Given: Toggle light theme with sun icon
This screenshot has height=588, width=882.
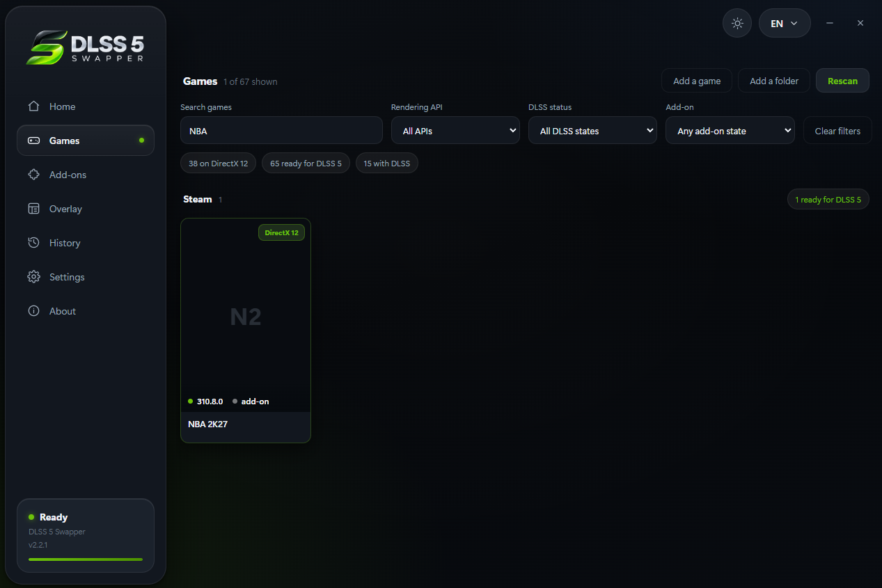Looking at the screenshot, I should coord(737,23).
